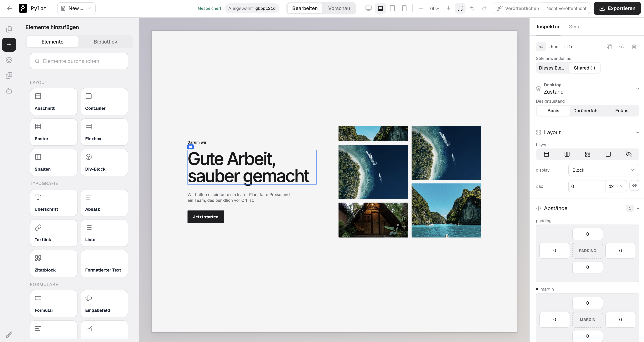This screenshot has height=342, width=644.
Task: Delete the selected element with trash icon
Action: click(x=634, y=47)
